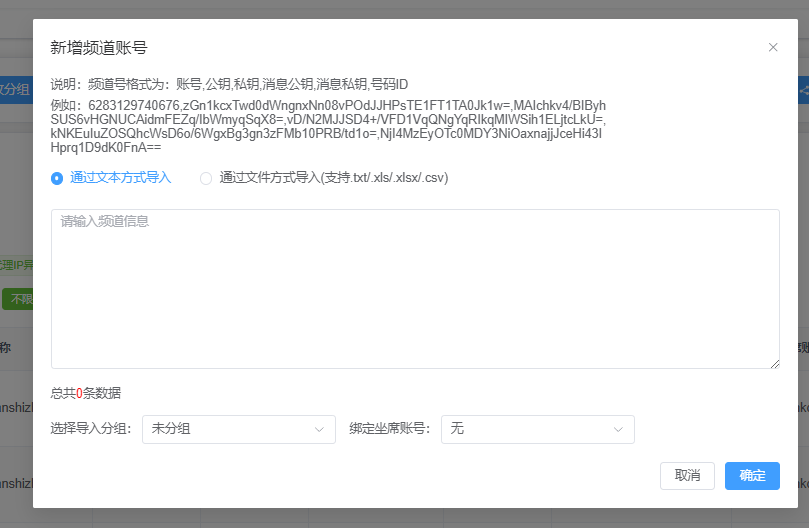Confirm with the 确定 button
Image resolution: width=809 pixels, height=528 pixels.
coord(752,476)
